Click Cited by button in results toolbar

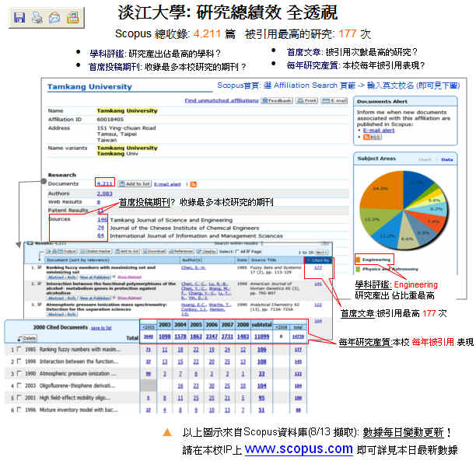click(206, 251)
